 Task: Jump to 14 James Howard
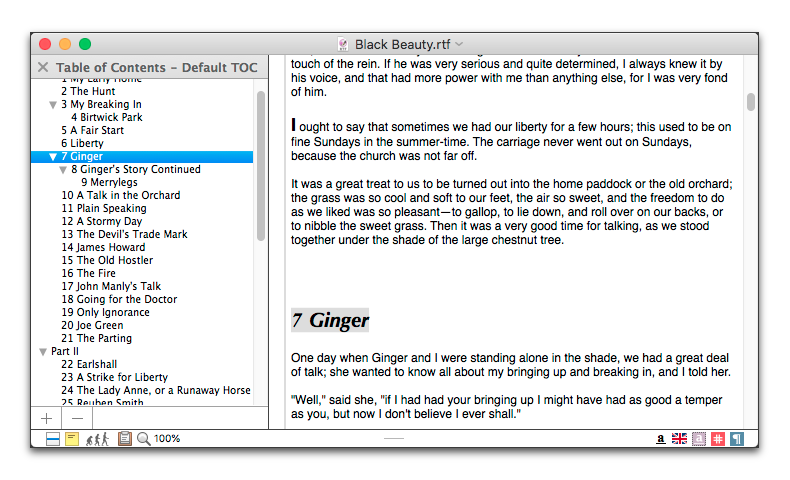click(x=103, y=247)
